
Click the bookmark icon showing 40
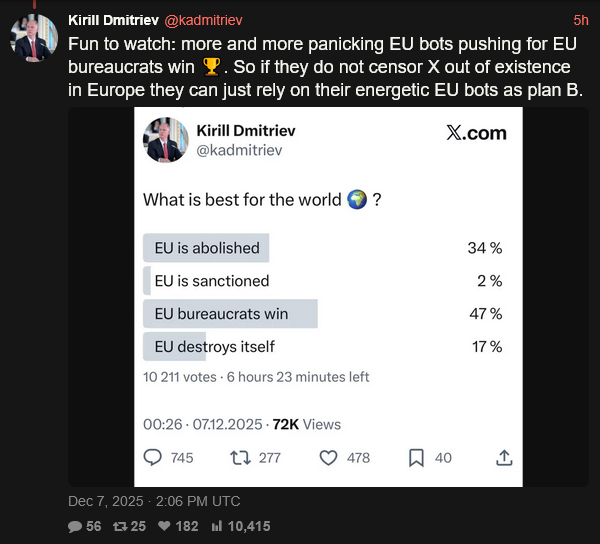pos(416,457)
